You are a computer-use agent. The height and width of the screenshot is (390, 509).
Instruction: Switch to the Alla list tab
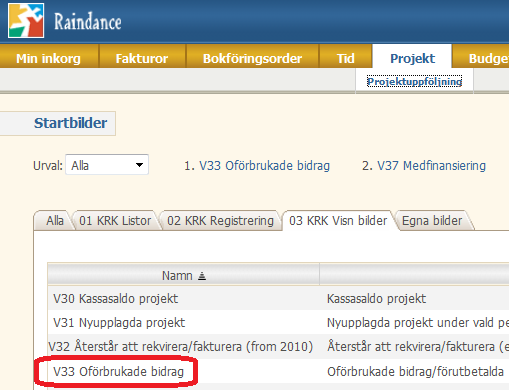pos(55,221)
